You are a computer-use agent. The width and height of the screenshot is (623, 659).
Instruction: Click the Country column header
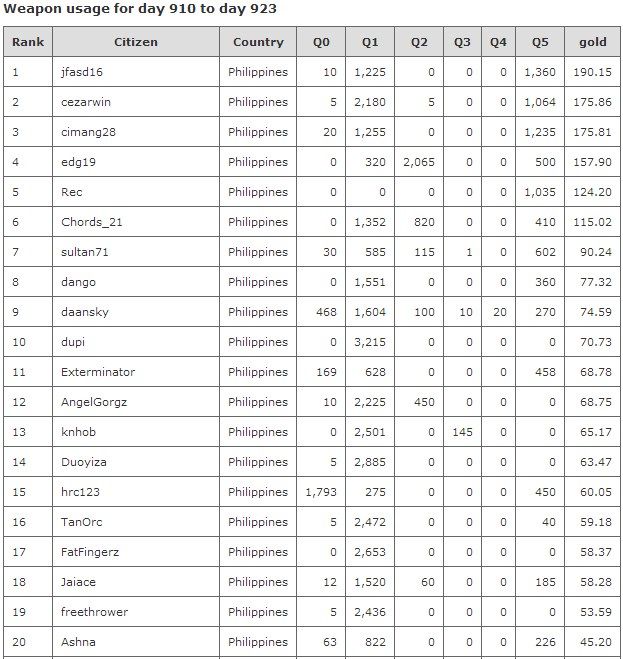coord(258,42)
